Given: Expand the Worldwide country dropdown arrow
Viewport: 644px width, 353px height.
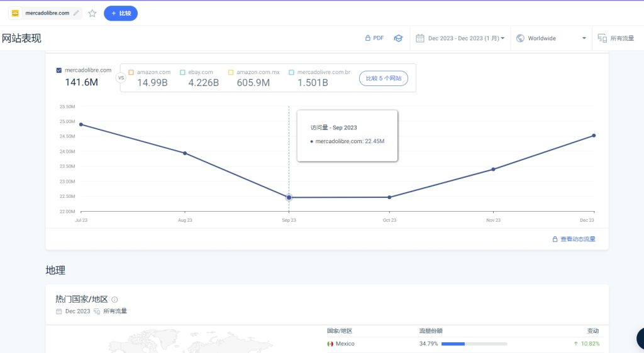Looking at the screenshot, I should [584, 38].
